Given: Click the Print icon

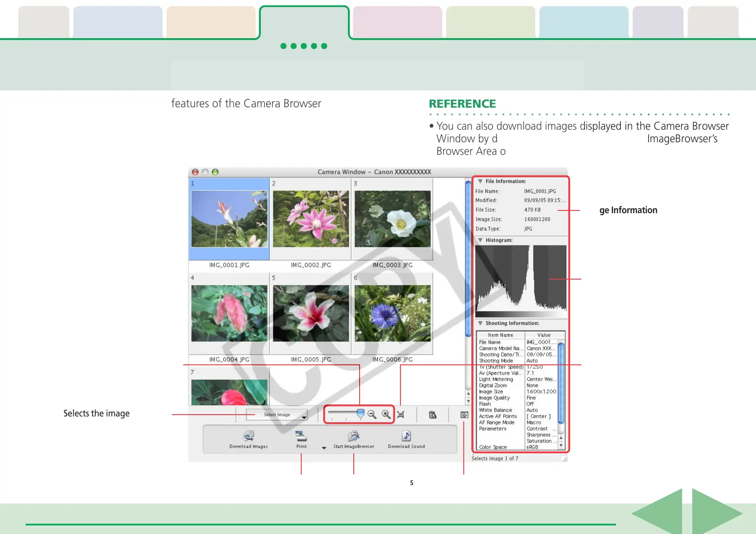Looking at the screenshot, I should (301, 436).
